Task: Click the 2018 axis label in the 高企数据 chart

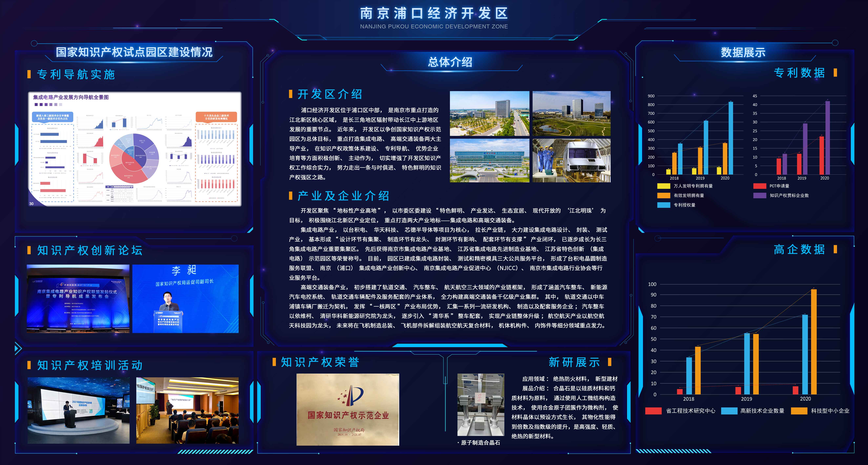Action: (x=688, y=399)
